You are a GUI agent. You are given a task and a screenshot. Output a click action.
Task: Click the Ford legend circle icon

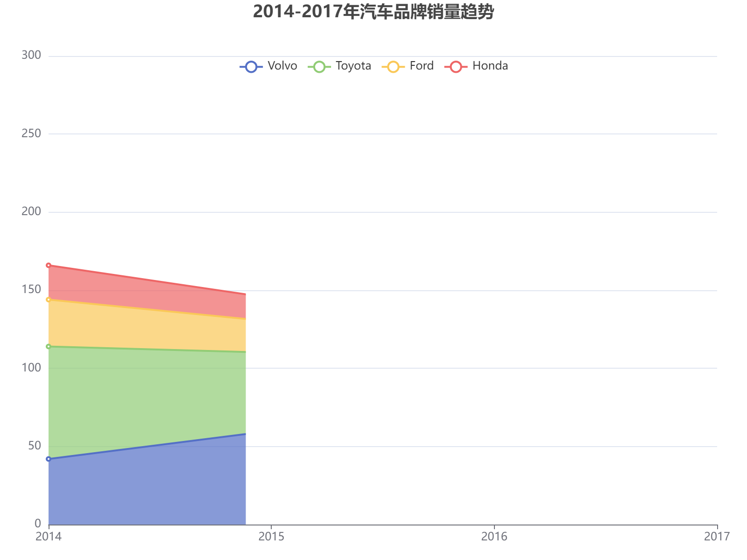pos(394,66)
